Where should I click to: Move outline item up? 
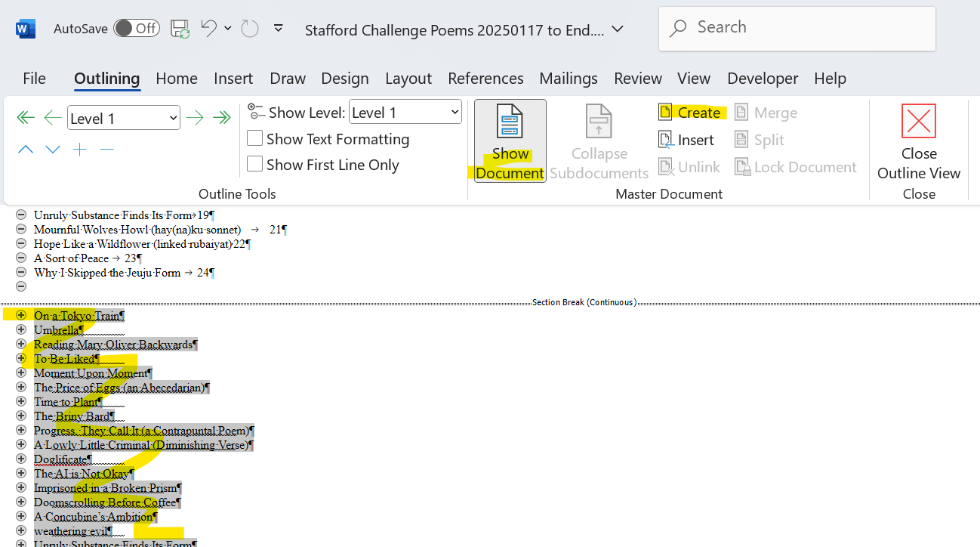pos(25,149)
